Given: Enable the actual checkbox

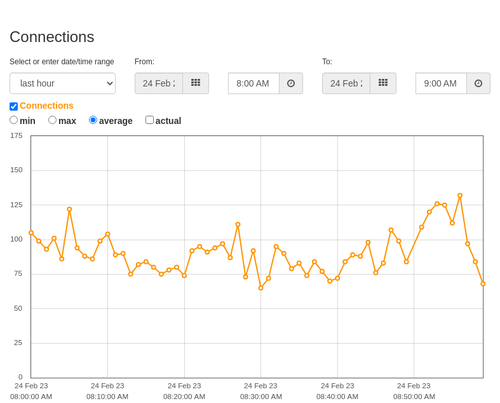Looking at the screenshot, I should (x=149, y=120).
